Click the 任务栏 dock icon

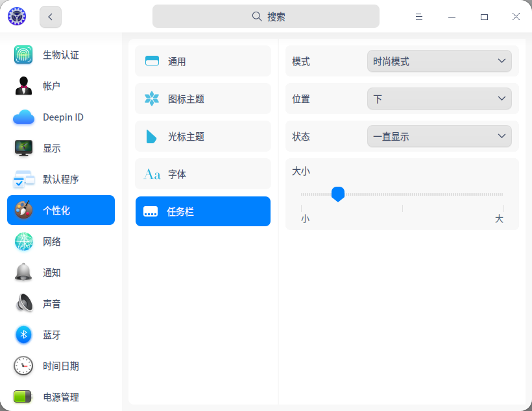[151, 211]
